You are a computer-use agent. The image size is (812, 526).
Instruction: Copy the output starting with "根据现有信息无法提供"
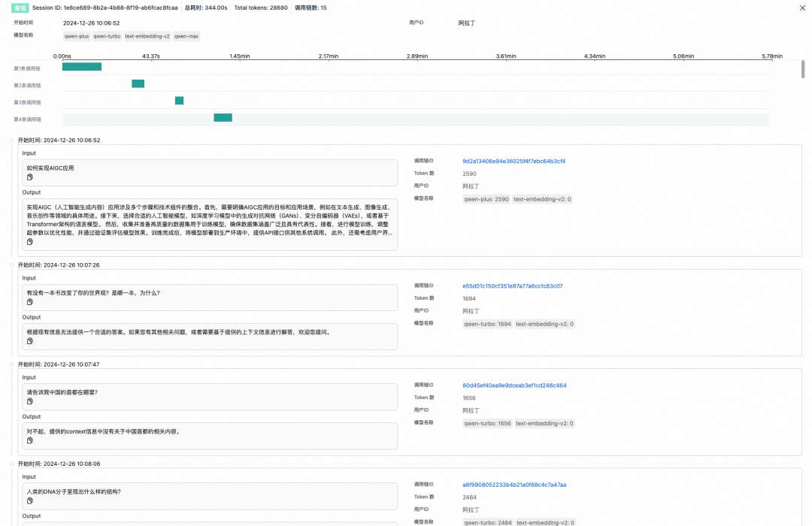click(x=30, y=341)
